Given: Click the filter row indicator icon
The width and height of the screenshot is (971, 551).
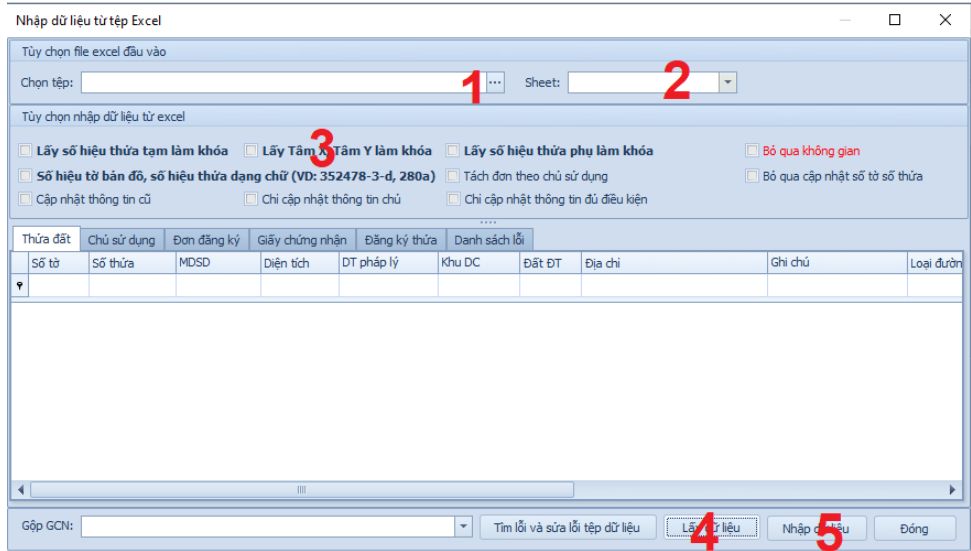Looking at the screenshot, I should click(20, 285).
